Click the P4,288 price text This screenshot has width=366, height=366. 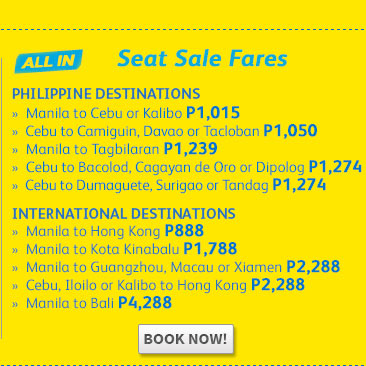click(x=145, y=302)
